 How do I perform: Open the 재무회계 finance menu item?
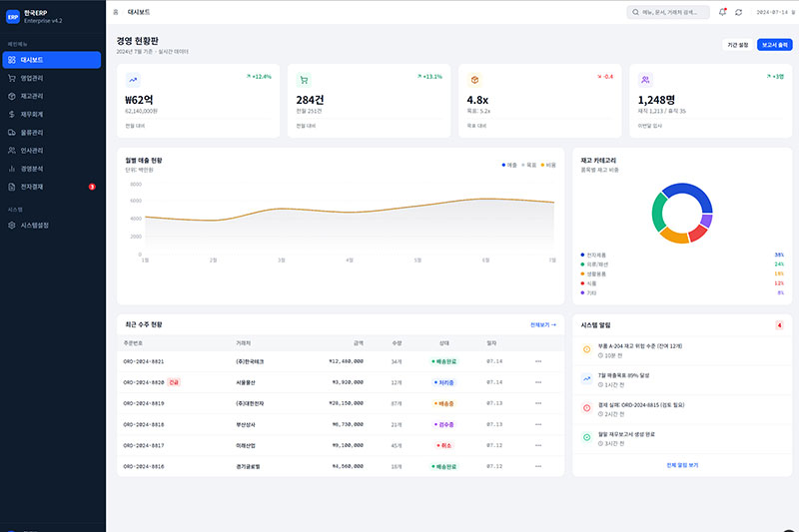(x=52, y=114)
